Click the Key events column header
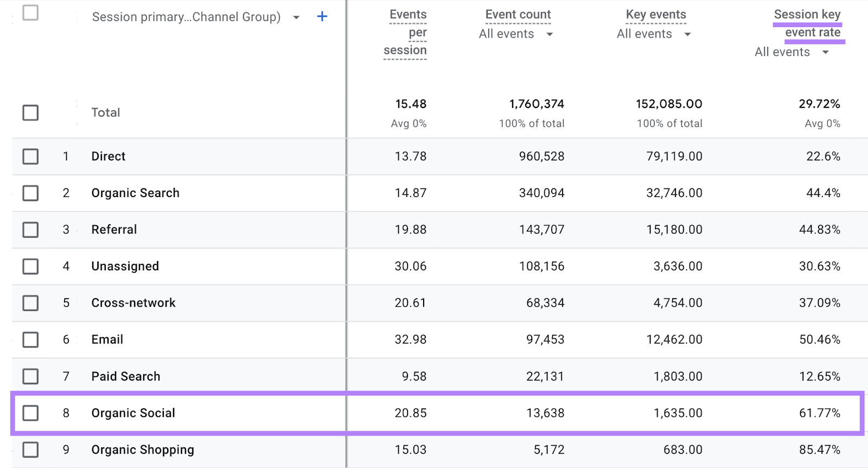868x468 pixels. (x=655, y=15)
